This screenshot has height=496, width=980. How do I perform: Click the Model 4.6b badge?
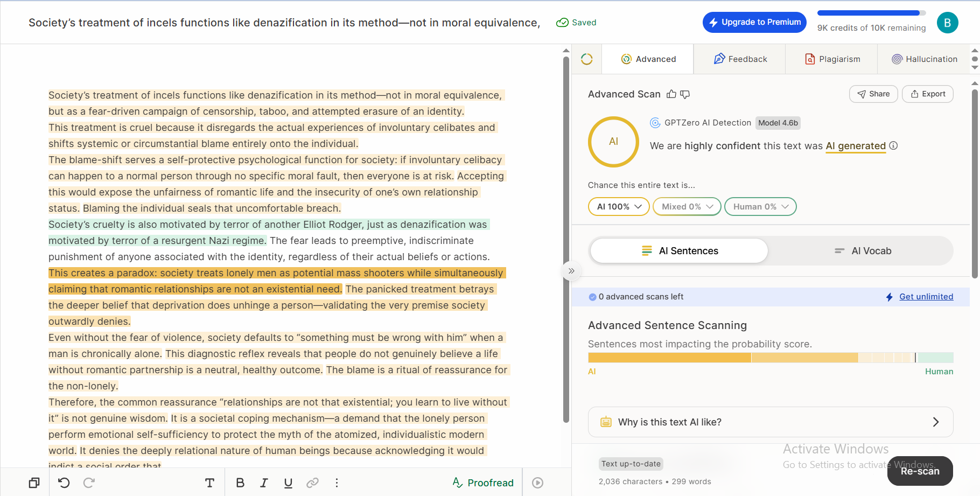coord(778,123)
